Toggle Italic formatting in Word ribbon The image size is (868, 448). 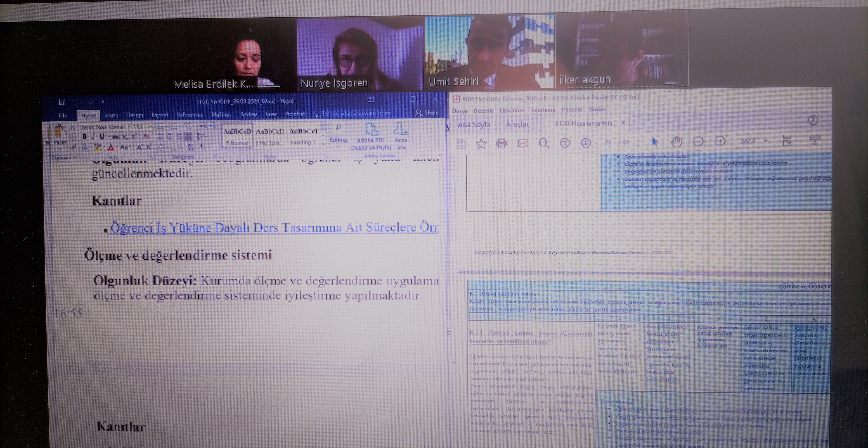pos(93,137)
